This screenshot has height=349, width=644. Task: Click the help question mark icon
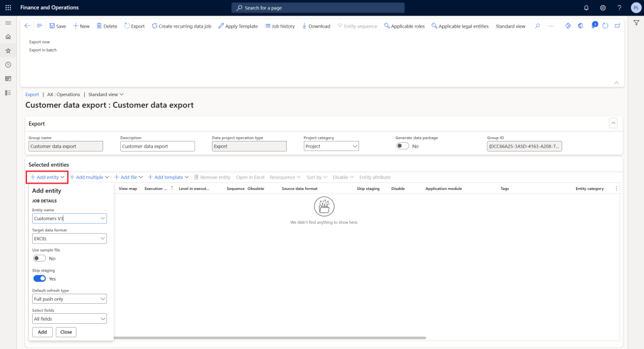[x=619, y=8]
